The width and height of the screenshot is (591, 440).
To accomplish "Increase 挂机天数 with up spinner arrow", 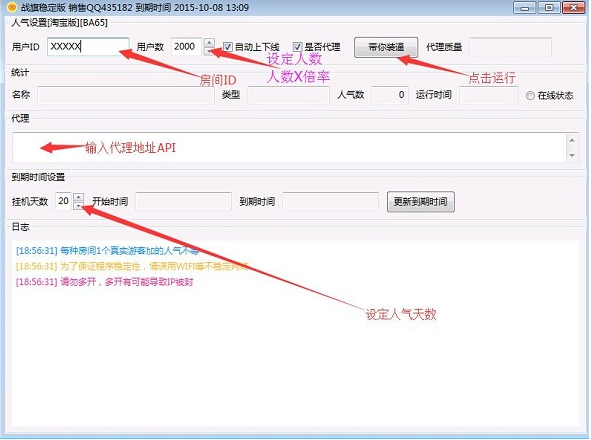I will coord(78,197).
